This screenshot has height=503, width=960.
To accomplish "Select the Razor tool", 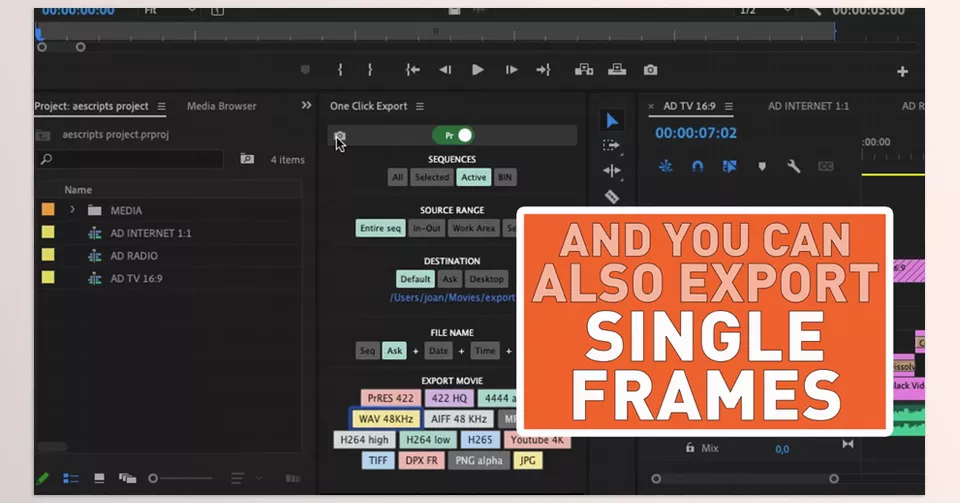I will point(611,196).
